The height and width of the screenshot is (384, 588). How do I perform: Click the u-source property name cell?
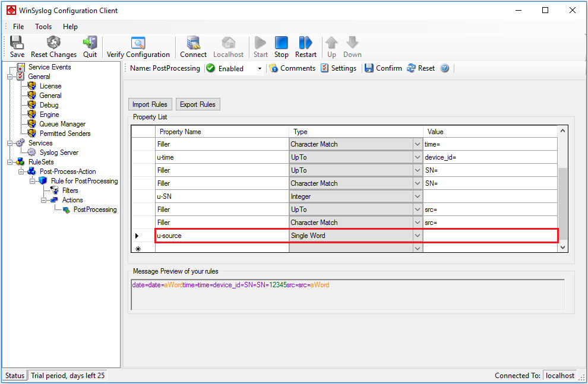[x=222, y=236]
